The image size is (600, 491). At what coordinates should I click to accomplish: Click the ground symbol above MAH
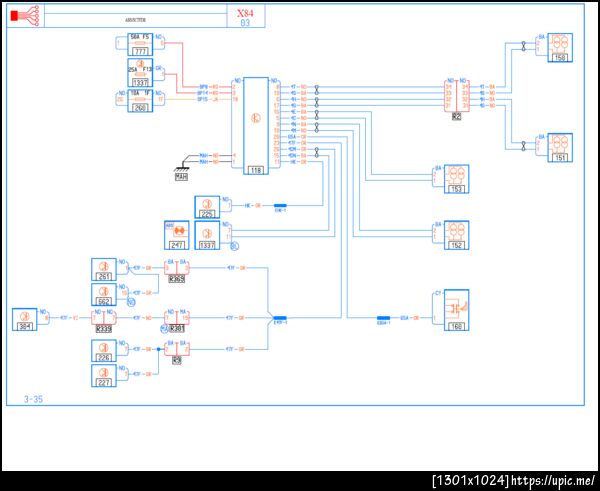pos(181,168)
